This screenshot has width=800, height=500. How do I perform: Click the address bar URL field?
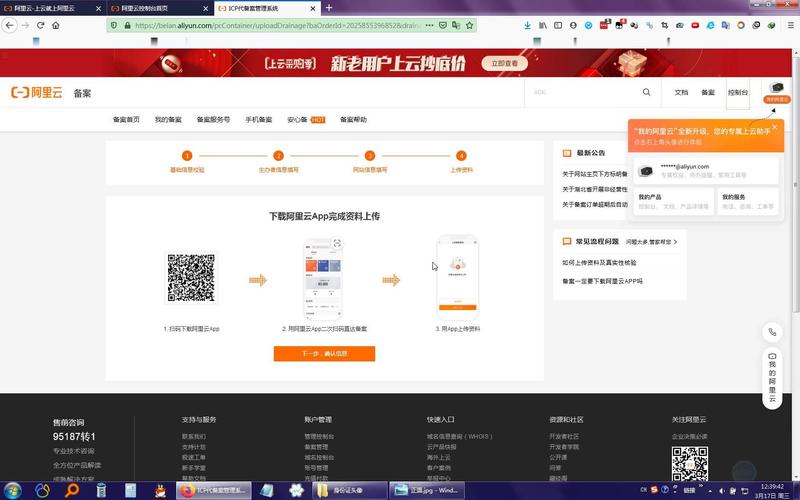pyautogui.click(x=278, y=25)
